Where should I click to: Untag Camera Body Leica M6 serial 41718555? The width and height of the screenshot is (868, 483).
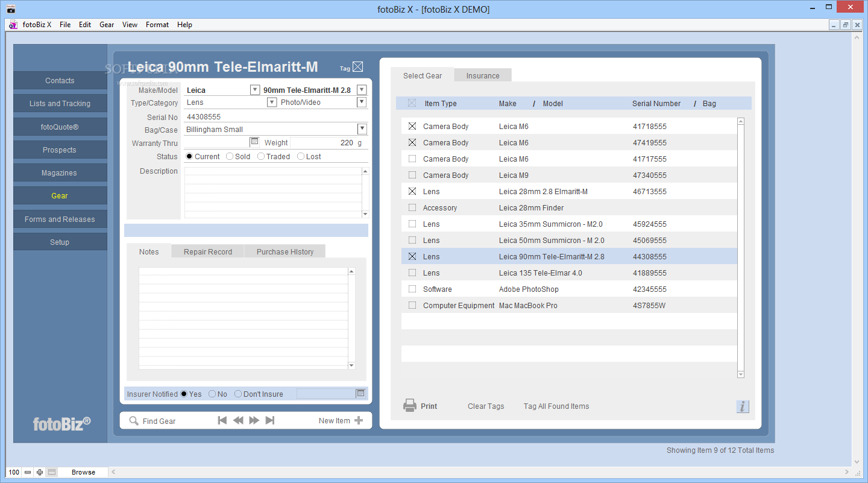(x=412, y=126)
